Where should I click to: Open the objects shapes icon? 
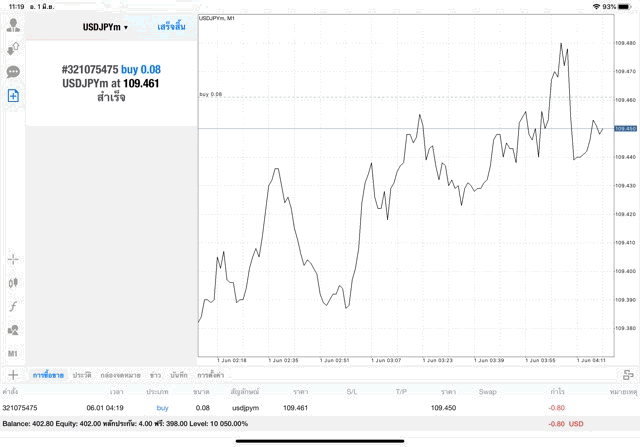[x=14, y=329]
